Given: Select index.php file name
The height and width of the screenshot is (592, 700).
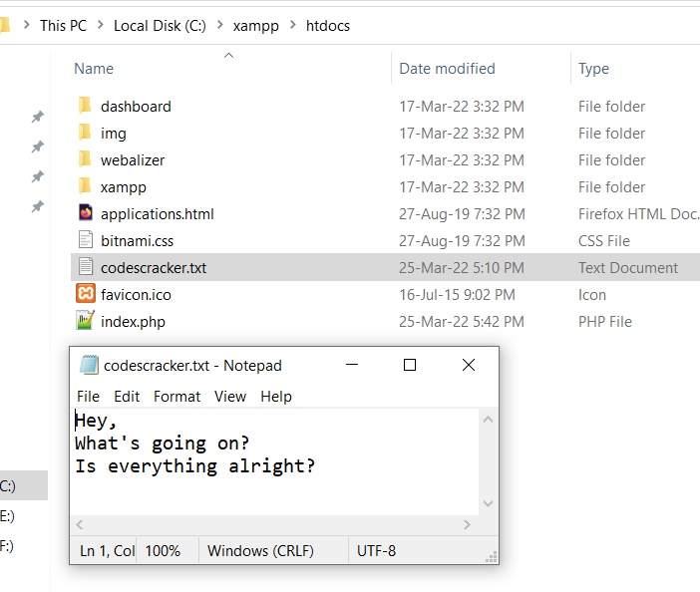Looking at the screenshot, I should click(x=133, y=322).
